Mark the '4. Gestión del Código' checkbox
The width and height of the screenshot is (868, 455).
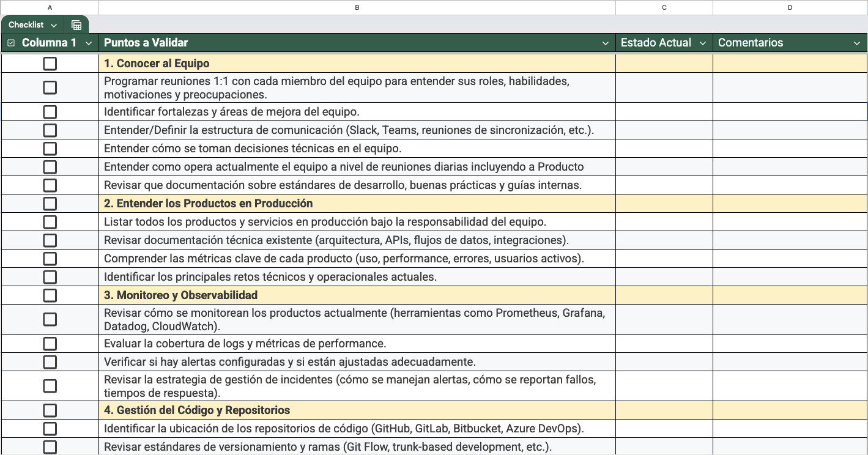click(x=50, y=410)
